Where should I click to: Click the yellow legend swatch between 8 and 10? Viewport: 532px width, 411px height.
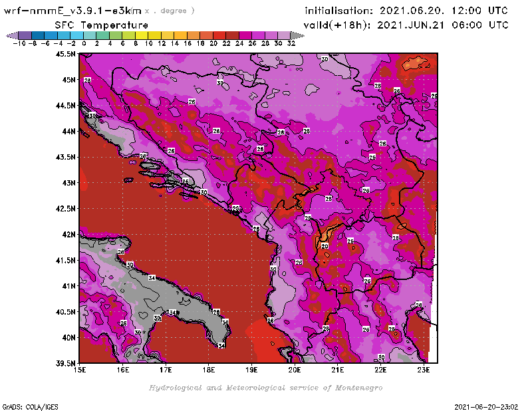(142, 36)
